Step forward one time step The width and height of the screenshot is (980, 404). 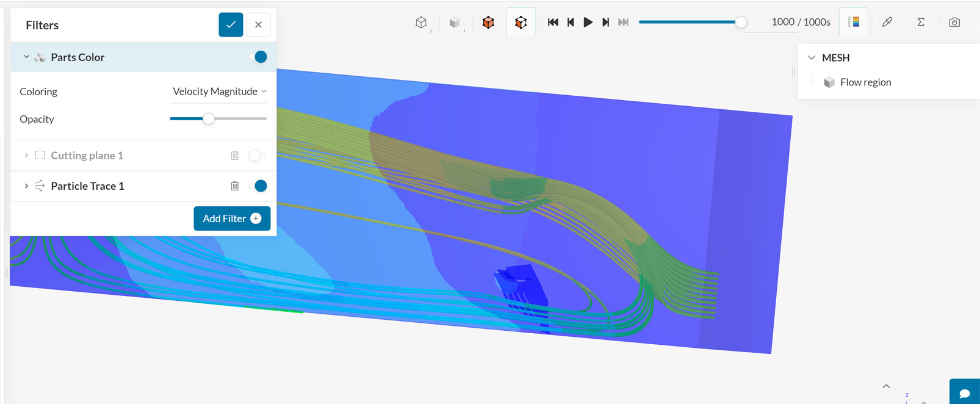point(605,22)
